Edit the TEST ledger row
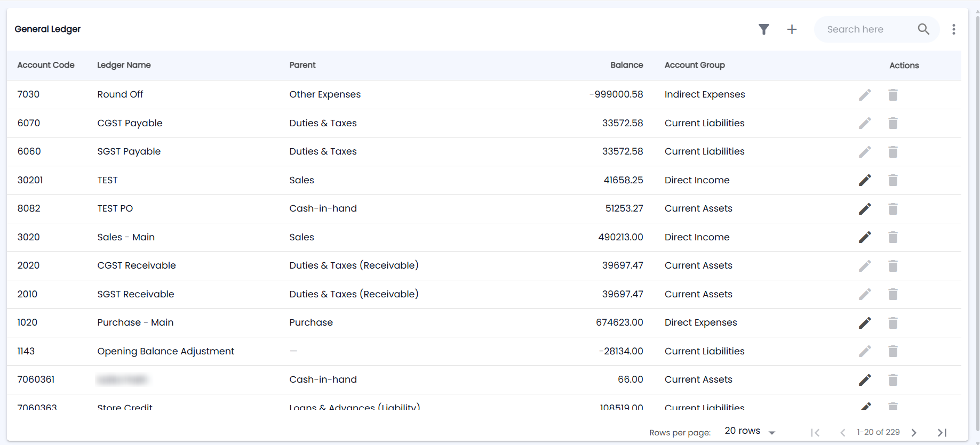 pos(865,180)
